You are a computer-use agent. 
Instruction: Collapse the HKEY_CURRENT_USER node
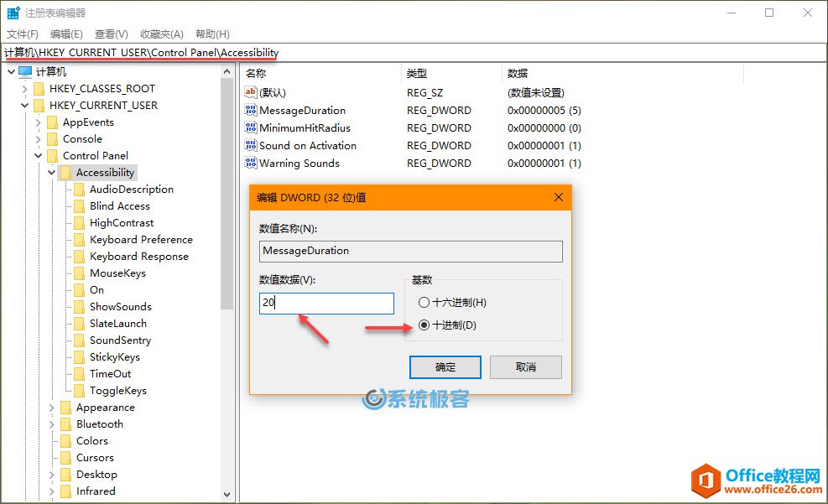coord(25,106)
